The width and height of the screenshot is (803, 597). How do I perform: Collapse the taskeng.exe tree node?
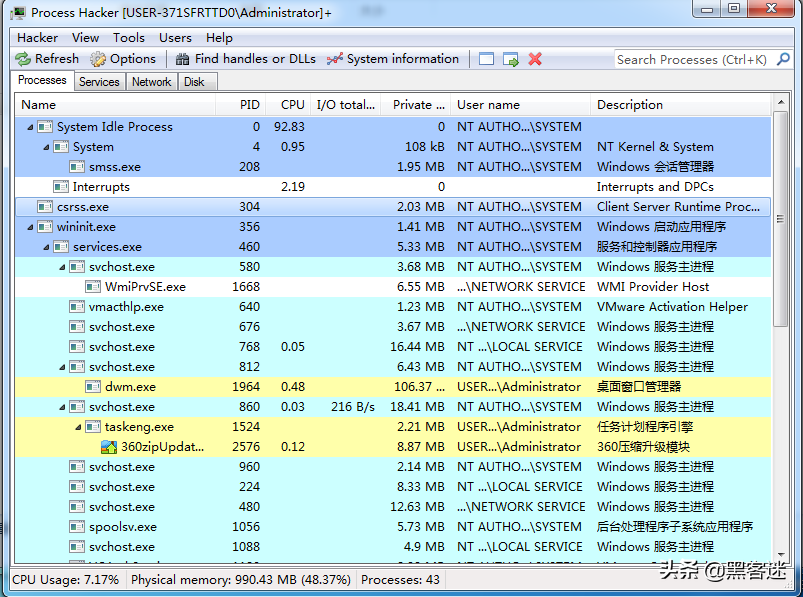[78, 427]
